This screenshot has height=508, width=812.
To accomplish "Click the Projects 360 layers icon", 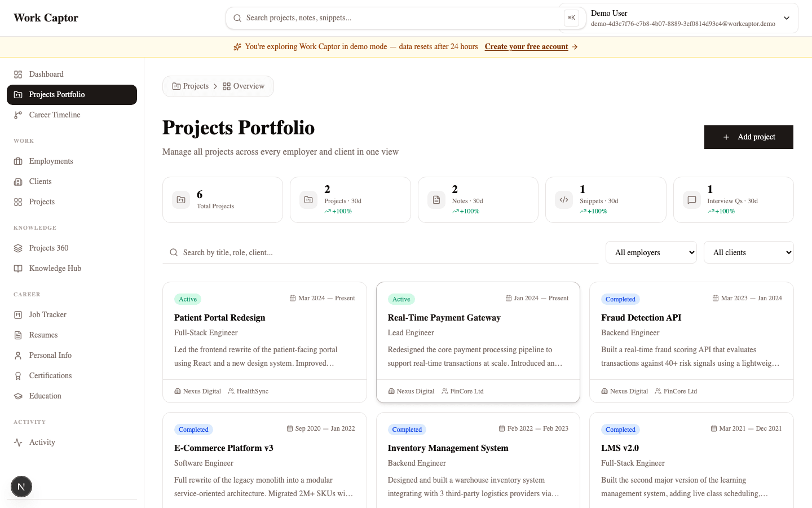I will [18, 248].
